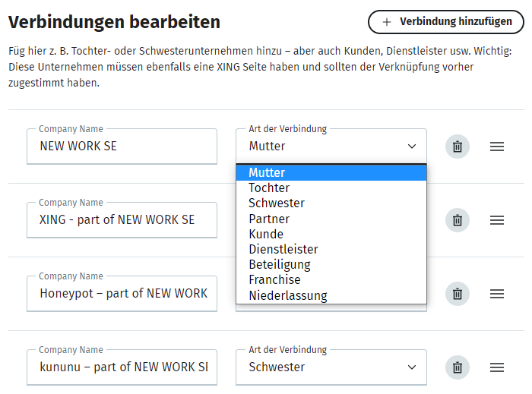Viewport: 532px width, 394px height.
Task: Grab the reorder handle for NEW WORK SE
Action: coord(497,147)
